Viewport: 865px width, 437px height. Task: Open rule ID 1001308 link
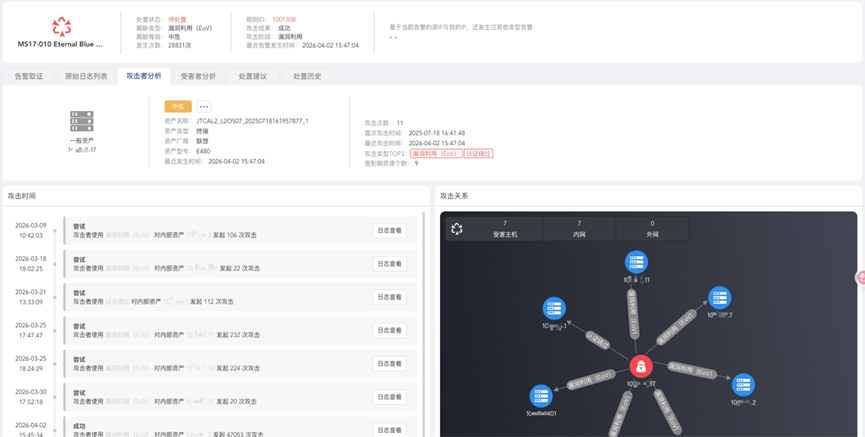pos(284,19)
